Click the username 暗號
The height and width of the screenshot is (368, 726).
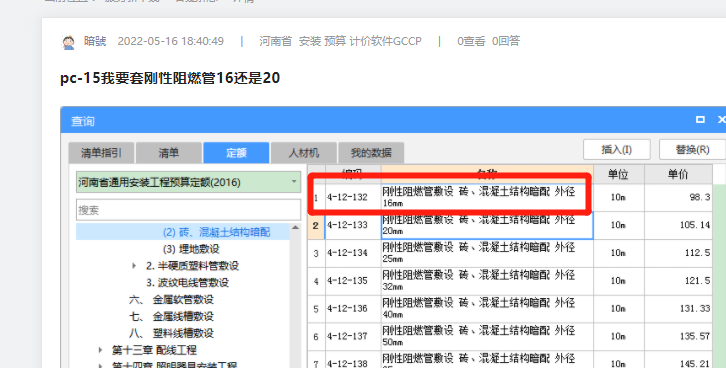[x=95, y=41]
